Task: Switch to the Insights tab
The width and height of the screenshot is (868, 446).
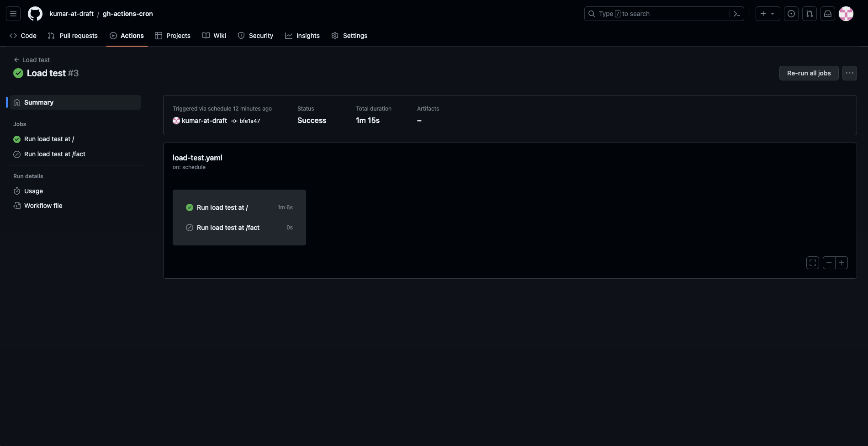Action: [302, 36]
